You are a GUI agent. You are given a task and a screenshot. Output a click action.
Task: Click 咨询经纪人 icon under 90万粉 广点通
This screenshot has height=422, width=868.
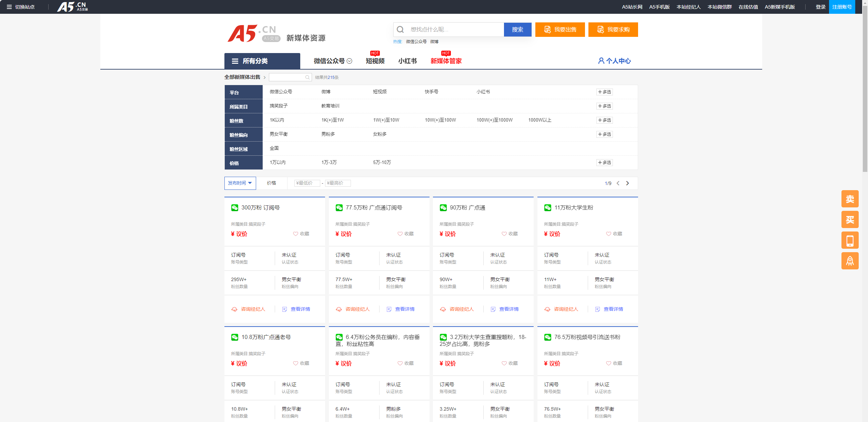pos(443,309)
